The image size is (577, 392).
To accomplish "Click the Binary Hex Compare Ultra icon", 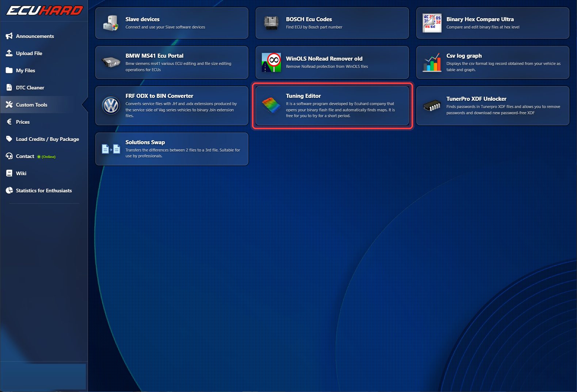I will [x=432, y=23].
